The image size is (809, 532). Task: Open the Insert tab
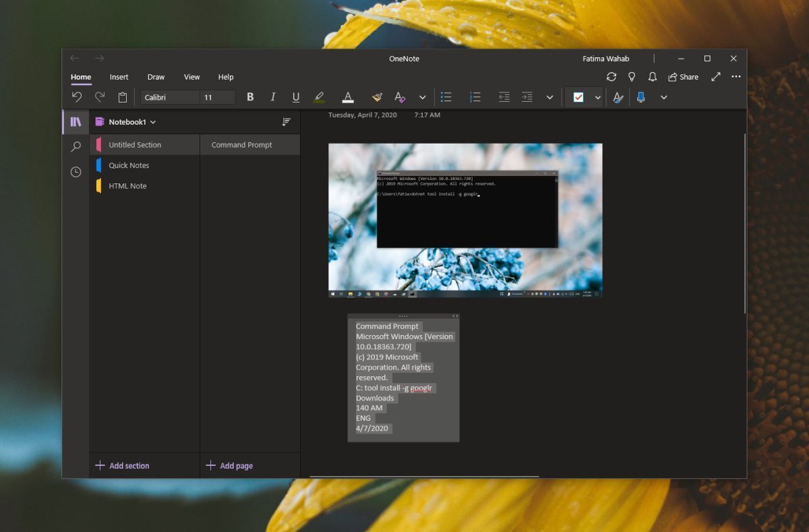pos(119,77)
